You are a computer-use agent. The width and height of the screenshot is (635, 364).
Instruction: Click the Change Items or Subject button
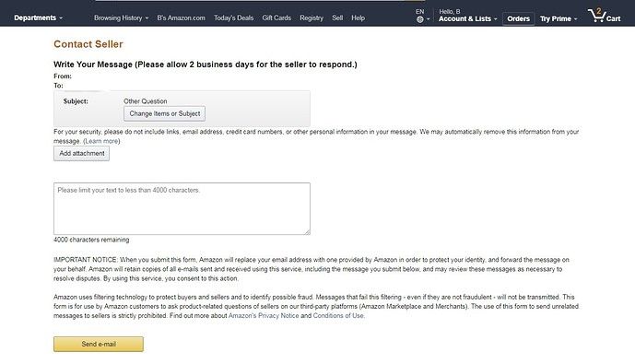point(164,113)
